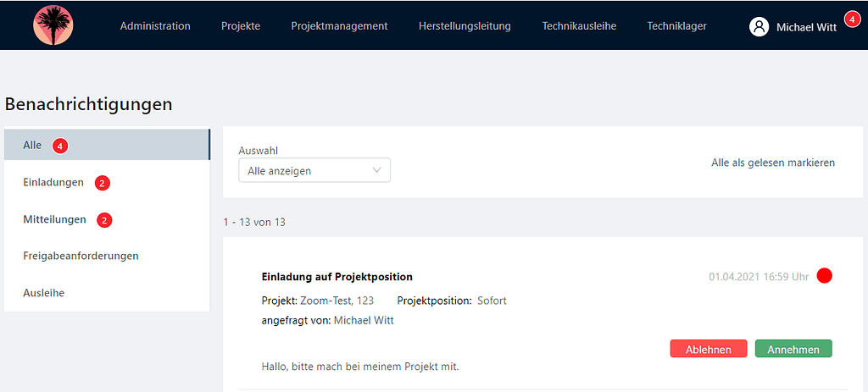
Task: Click the red unread dot on invitation
Action: click(x=824, y=276)
